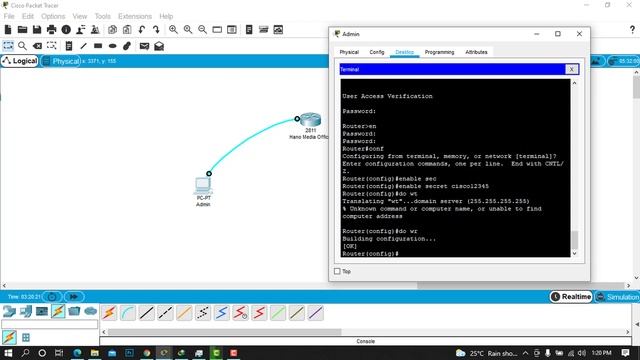640x360 pixels.
Task: Add a Simple PDU with closed envelope icon
Action: [144, 46]
